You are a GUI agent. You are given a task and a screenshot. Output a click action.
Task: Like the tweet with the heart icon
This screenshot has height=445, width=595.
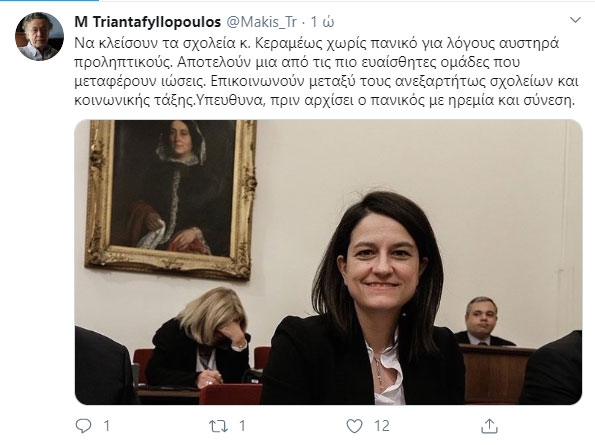(x=354, y=426)
